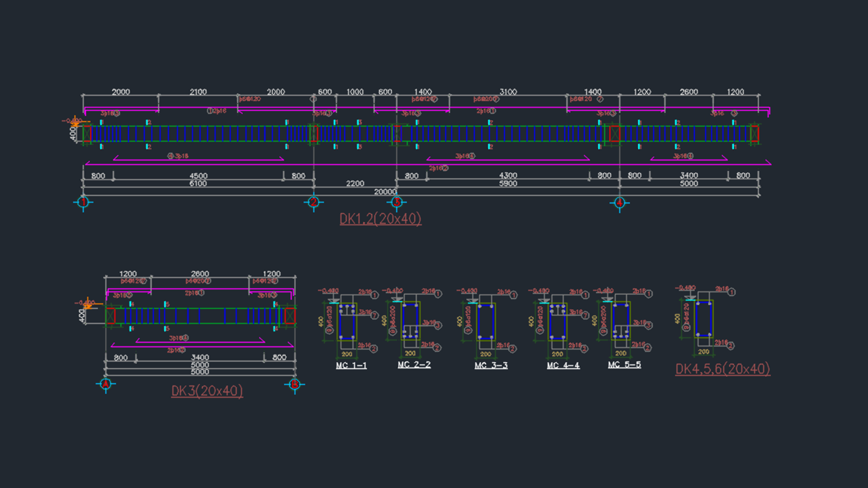Select the 3100 top dimension text
The height and width of the screenshot is (488, 868).
pyautogui.click(x=508, y=91)
